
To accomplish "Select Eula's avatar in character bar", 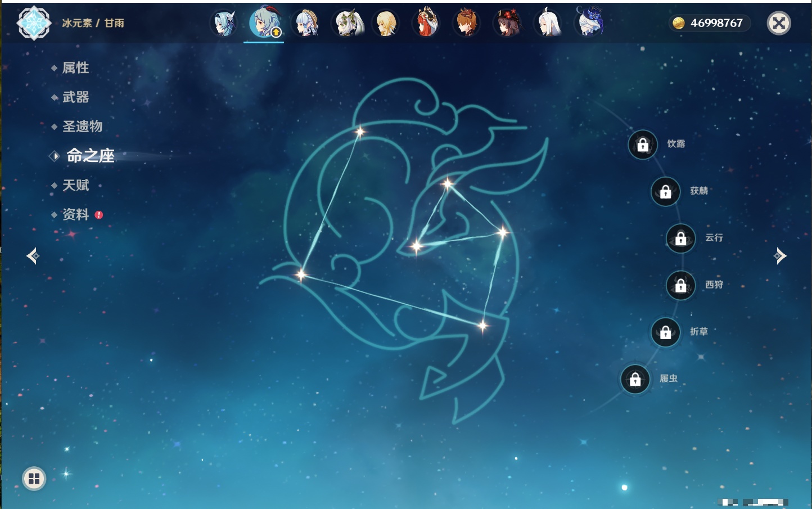I will pyautogui.click(x=224, y=23).
